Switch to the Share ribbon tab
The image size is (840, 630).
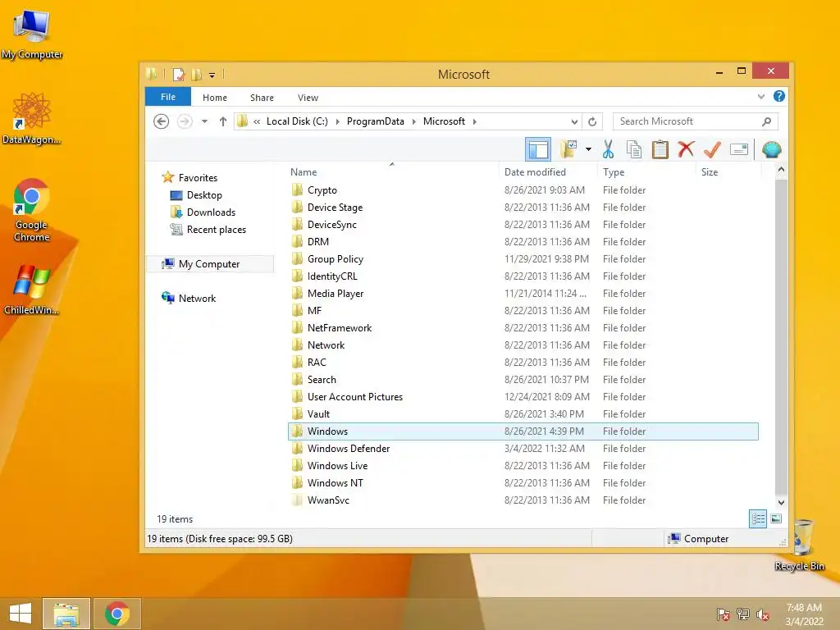coord(262,98)
